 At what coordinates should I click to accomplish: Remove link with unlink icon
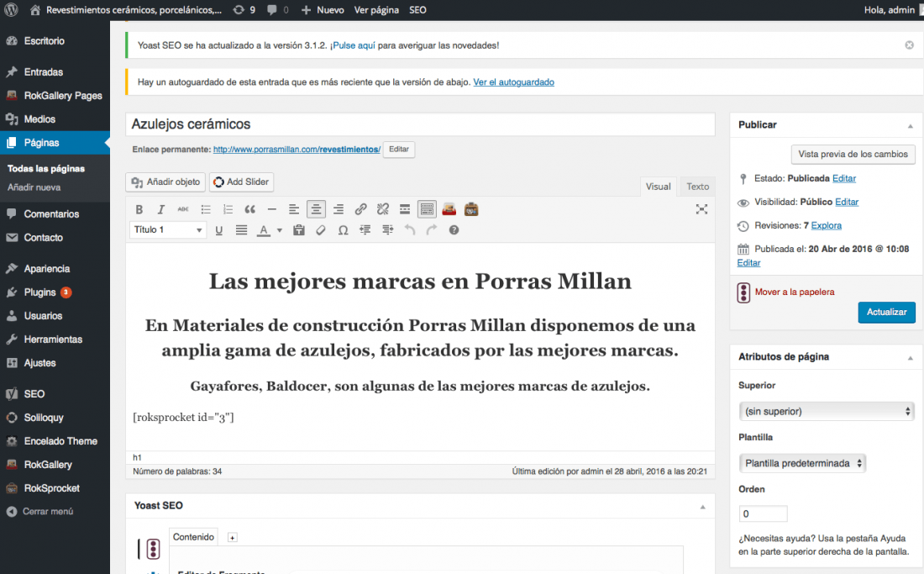[383, 209]
